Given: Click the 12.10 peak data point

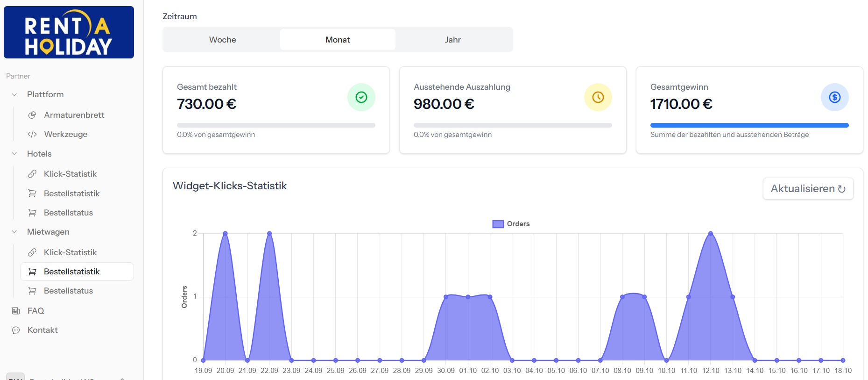Looking at the screenshot, I should click(x=710, y=233).
